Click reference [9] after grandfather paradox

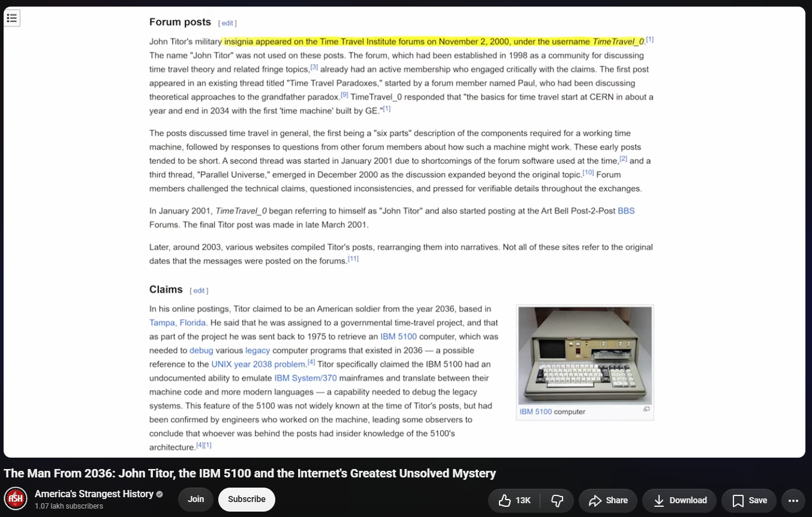click(344, 95)
